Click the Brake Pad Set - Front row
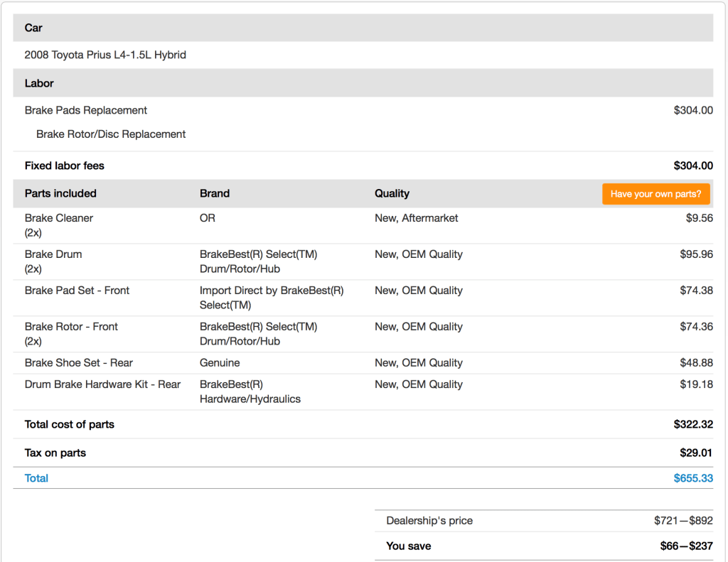This screenshot has height=562, width=728. click(x=77, y=291)
